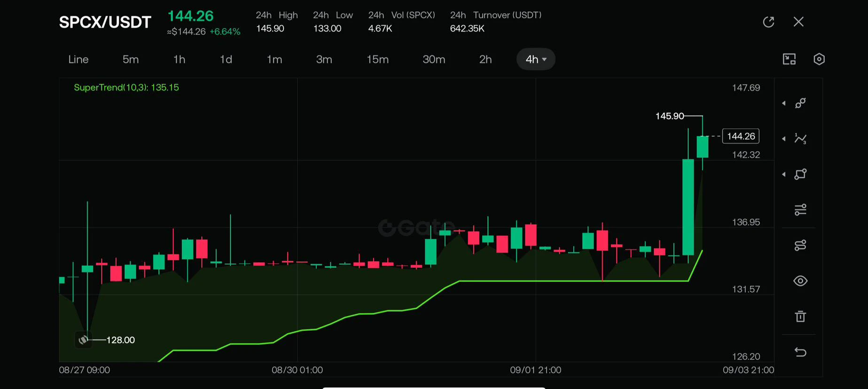Click the 08/27 09:00 time axis label

pyautogui.click(x=85, y=370)
